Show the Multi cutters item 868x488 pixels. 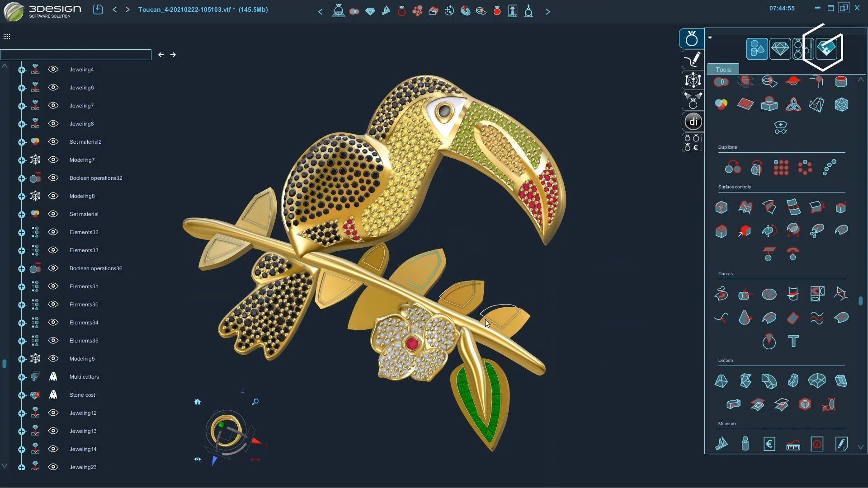click(x=53, y=376)
